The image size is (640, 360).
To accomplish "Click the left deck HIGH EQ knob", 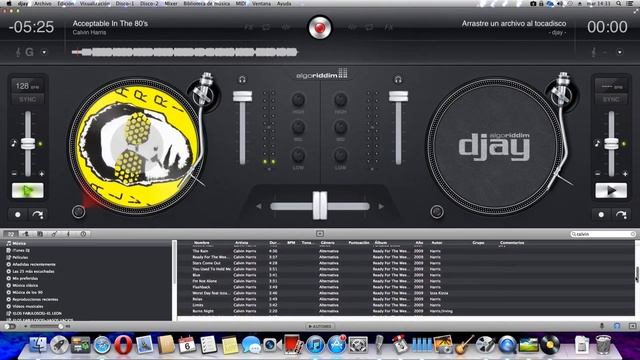I will 298,100.
